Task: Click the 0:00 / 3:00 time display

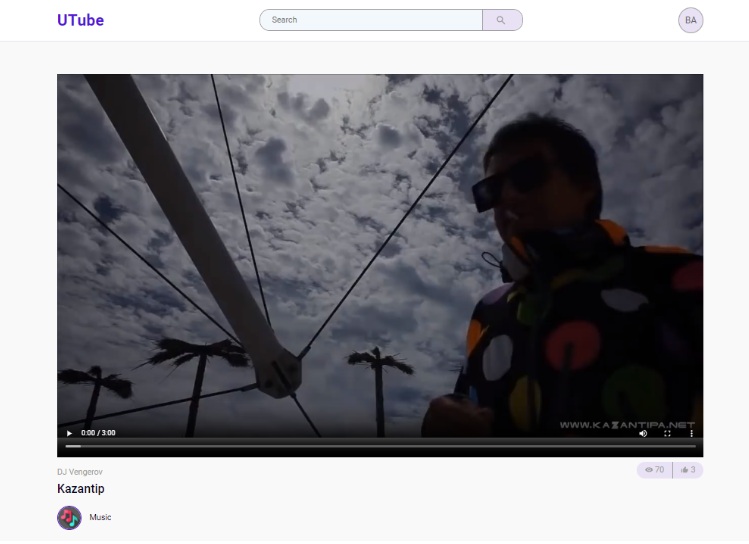Action: 98,433
